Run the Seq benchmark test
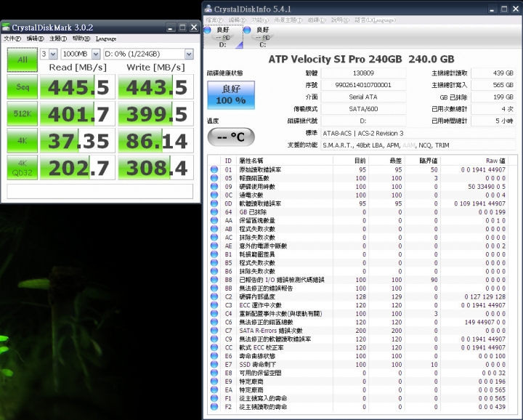523x420 pixels. [23, 87]
